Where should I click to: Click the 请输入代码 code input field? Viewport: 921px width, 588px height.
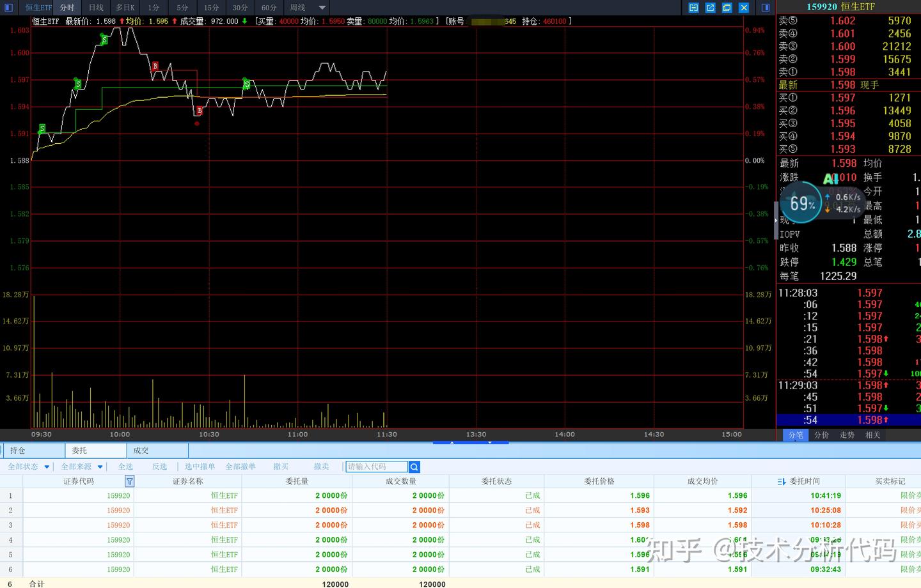tap(377, 467)
